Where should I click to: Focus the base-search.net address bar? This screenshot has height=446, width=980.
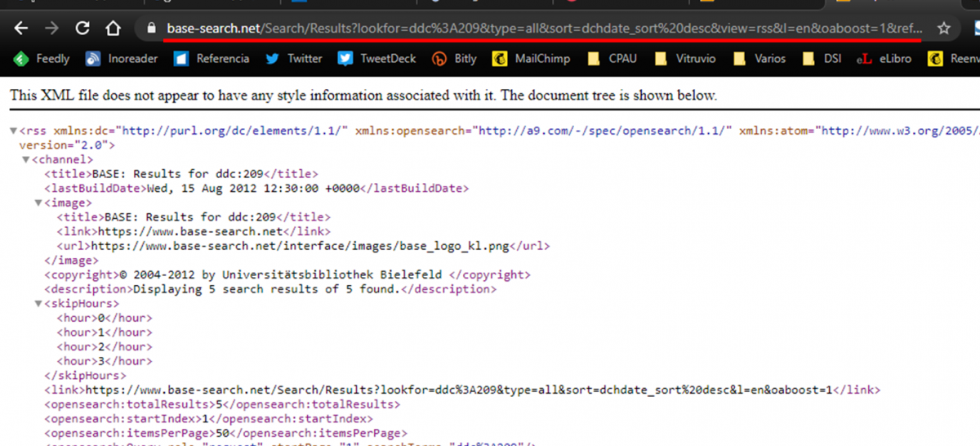tap(545, 29)
